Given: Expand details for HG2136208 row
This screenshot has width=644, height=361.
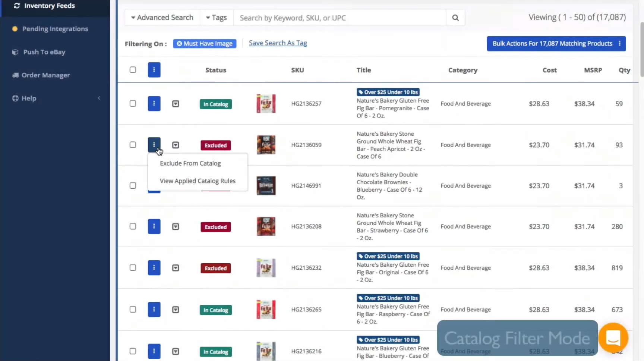Looking at the screenshot, I should (176, 227).
